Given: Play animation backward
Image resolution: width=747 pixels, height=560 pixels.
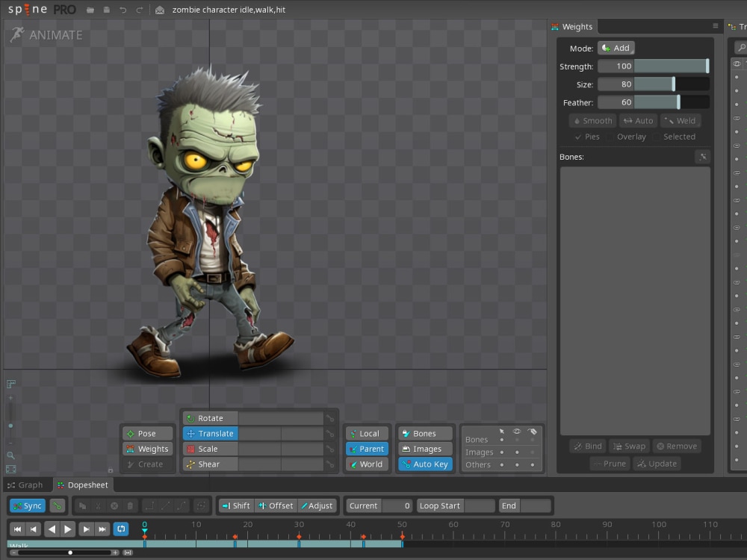Looking at the screenshot, I should pyautogui.click(x=52, y=529).
